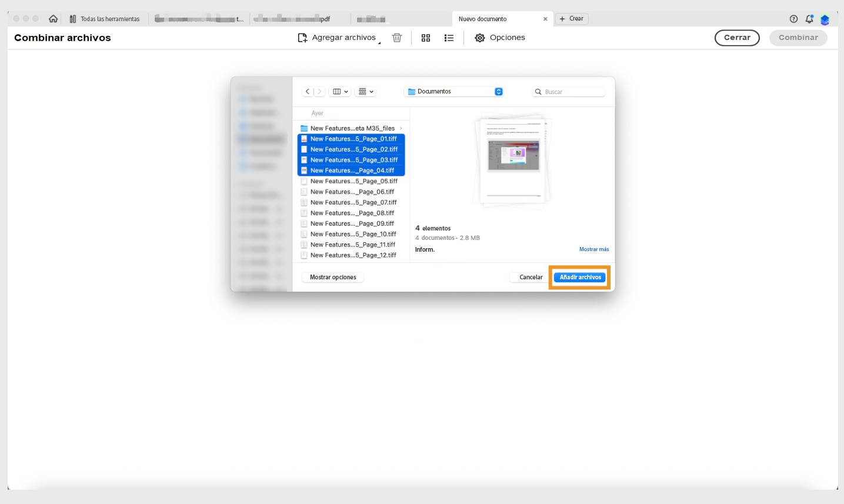Open the notifications bell icon
The image size is (844, 504).
click(809, 19)
